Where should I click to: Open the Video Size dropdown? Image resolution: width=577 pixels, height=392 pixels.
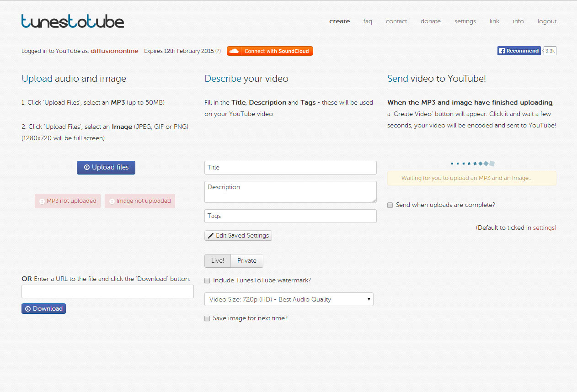pyautogui.click(x=288, y=300)
